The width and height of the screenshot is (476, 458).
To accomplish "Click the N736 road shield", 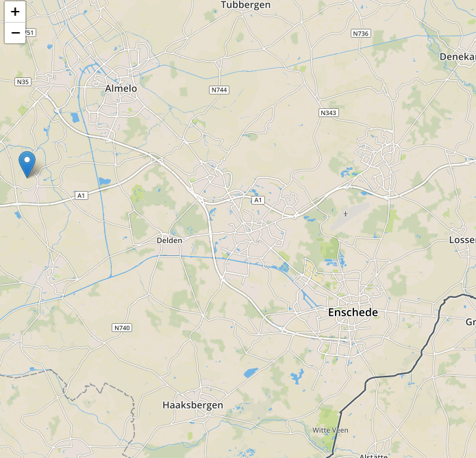I will pos(360,34).
